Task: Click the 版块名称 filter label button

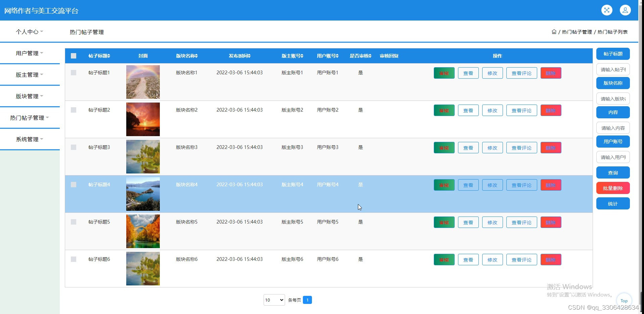Action: (x=613, y=83)
